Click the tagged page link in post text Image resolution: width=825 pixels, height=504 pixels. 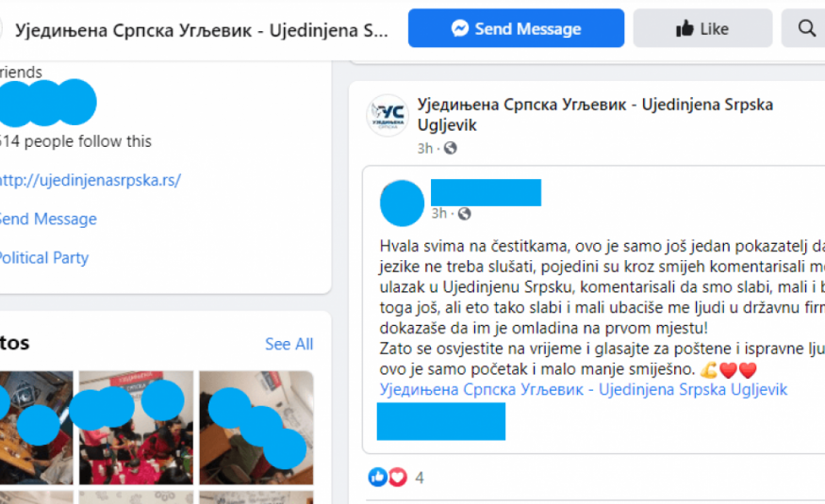583,389
